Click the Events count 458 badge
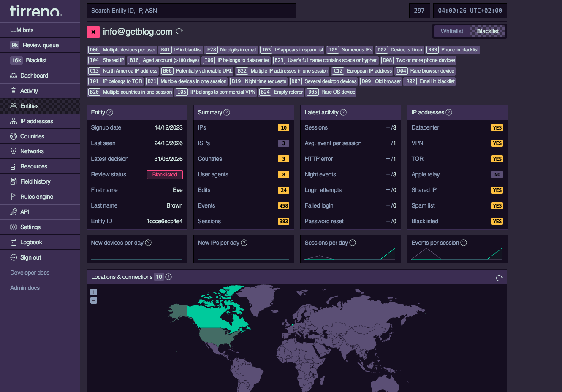The width and height of the screenshot is (562, 392). (283, 206)
